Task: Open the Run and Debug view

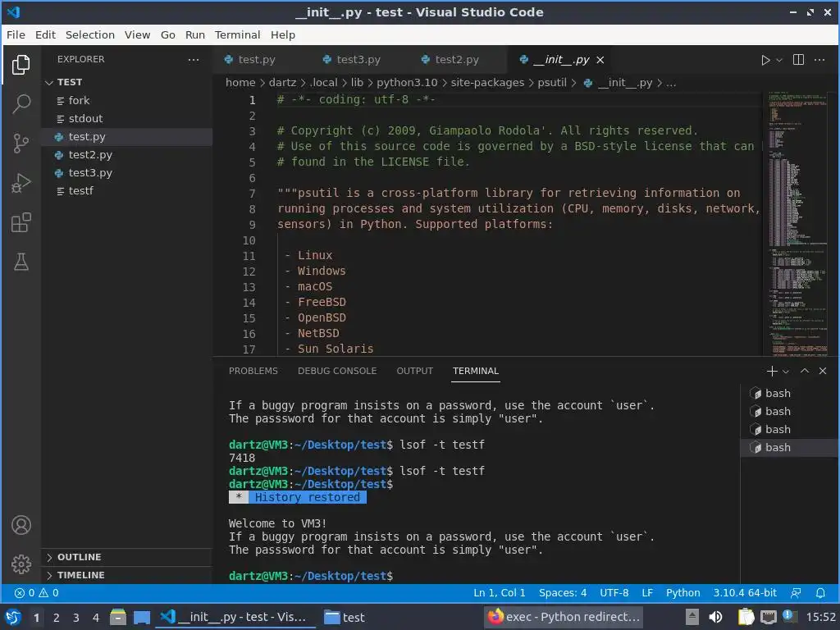Action: point(21,183)
